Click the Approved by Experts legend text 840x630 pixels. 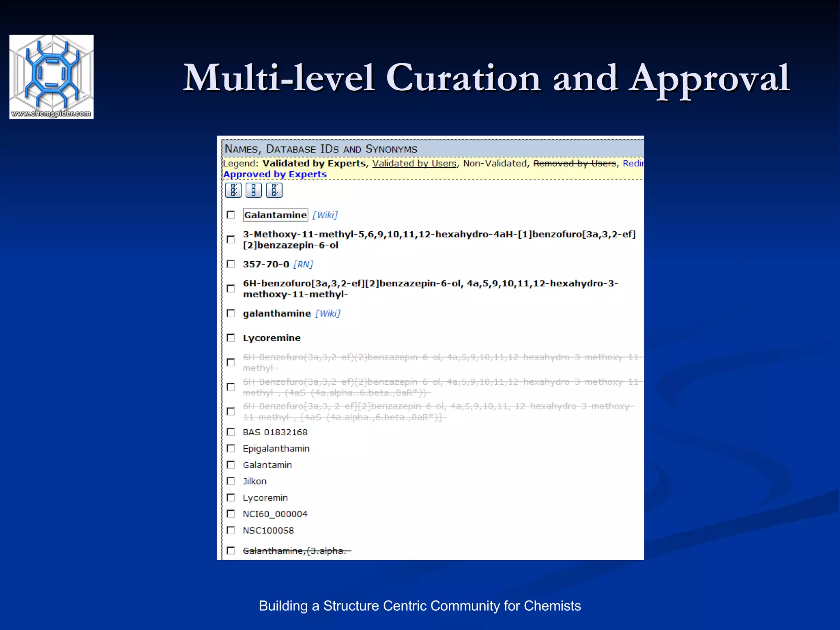(275, 174)
